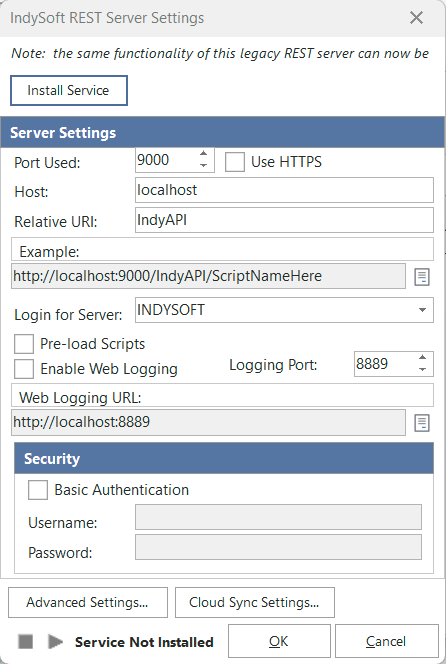The width and height of the screenshot is (446, 664).
Task: Click the stop service square icon
Action: pyautogui.click(x=25, y=642)
